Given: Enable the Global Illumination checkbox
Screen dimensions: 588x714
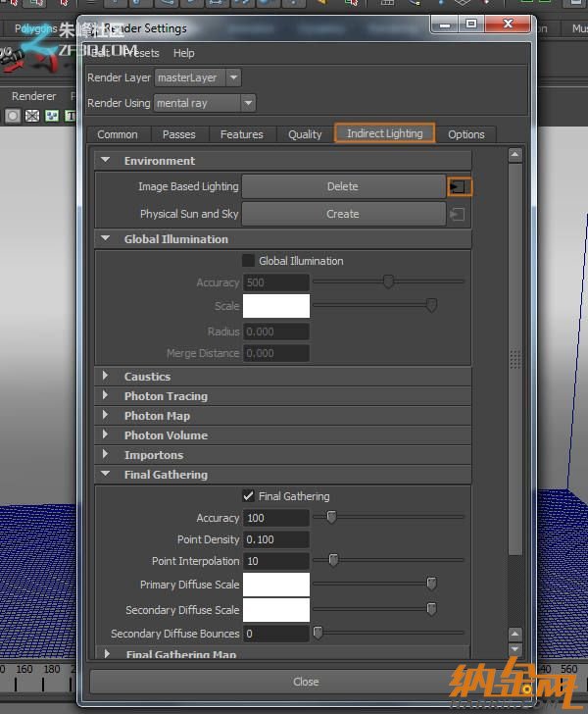Looking at the screenshot, I should pyautogui.click(x=249, y=261).
